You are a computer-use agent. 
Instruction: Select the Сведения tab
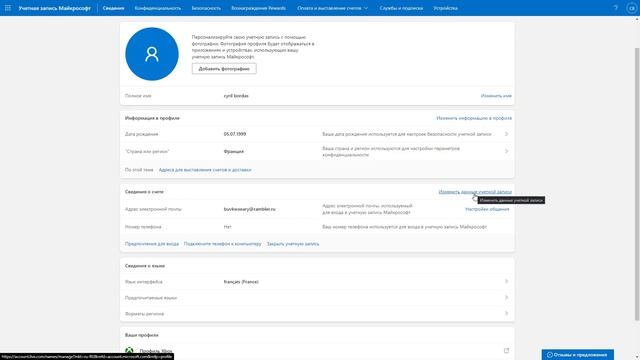(113, 8)
